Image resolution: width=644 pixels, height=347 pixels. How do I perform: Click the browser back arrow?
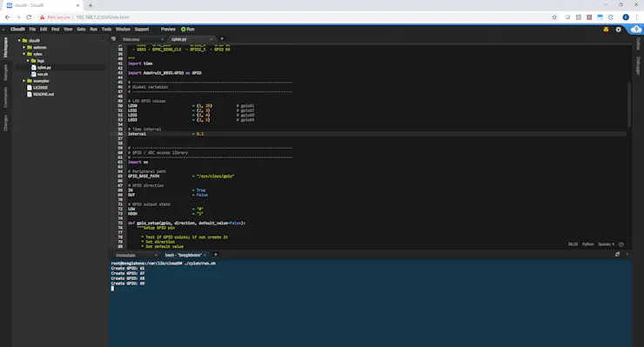[x=7, y=17]
